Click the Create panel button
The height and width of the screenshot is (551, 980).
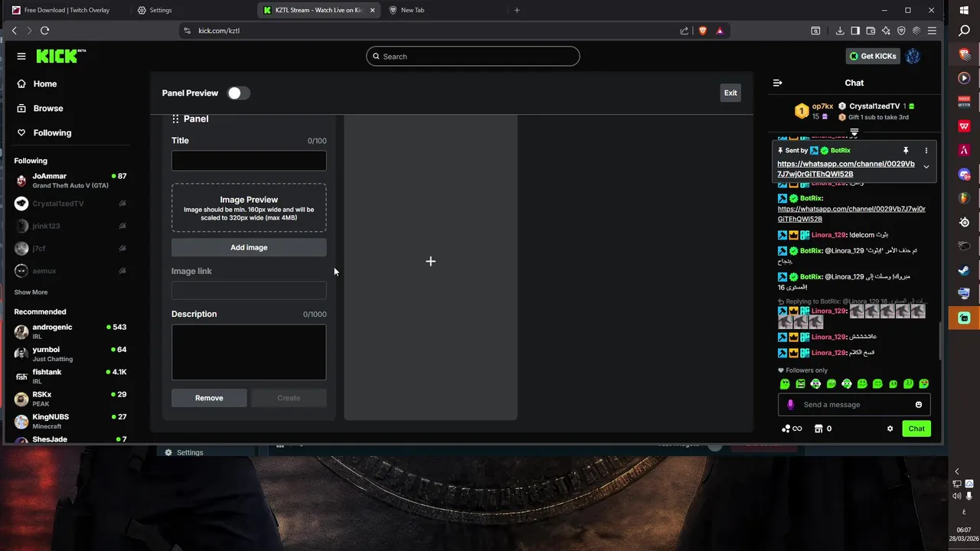[289, 398]
